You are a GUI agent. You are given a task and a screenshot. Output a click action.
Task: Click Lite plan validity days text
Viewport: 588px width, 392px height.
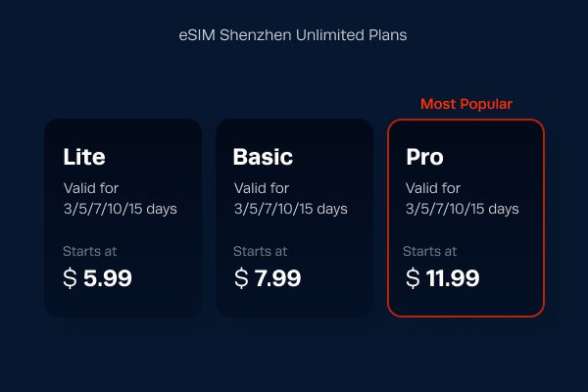coord(120,198)
